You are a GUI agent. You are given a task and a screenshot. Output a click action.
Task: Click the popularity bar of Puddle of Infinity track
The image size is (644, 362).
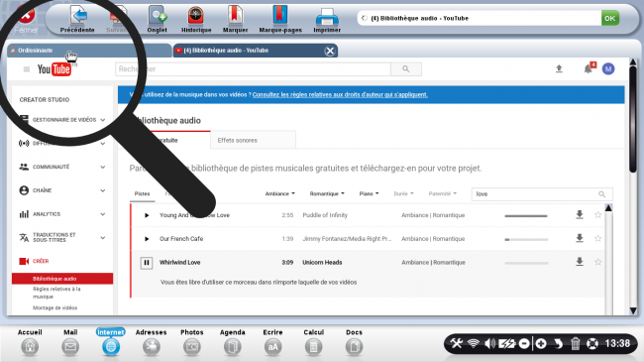pyautogui.click(x=526, y=215)
